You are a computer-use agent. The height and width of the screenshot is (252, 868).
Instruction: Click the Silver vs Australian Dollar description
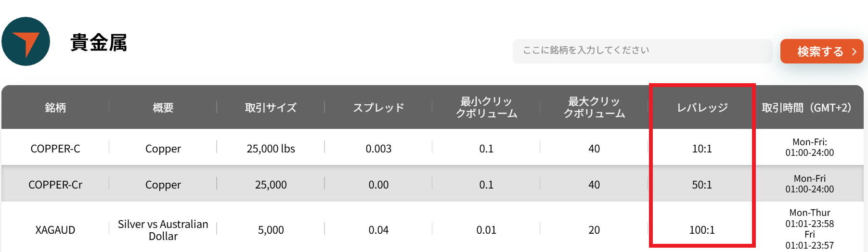coord(163,230)
